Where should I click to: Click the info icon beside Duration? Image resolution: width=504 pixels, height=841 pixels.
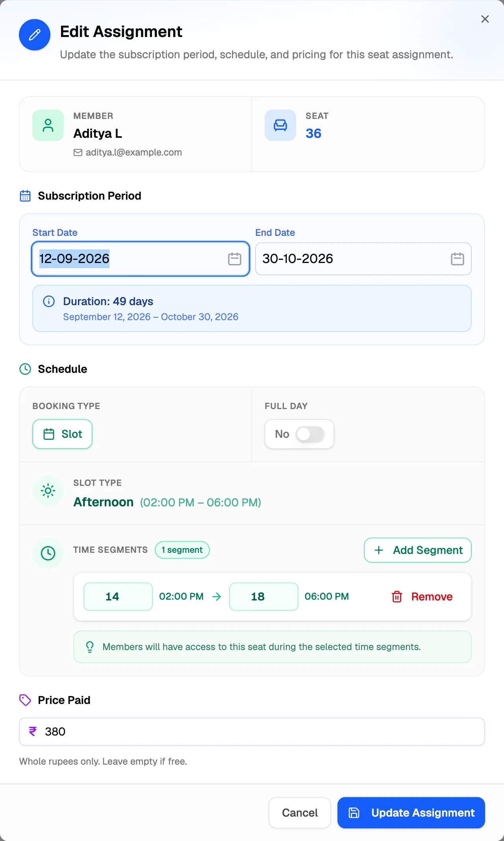[49, 302]
